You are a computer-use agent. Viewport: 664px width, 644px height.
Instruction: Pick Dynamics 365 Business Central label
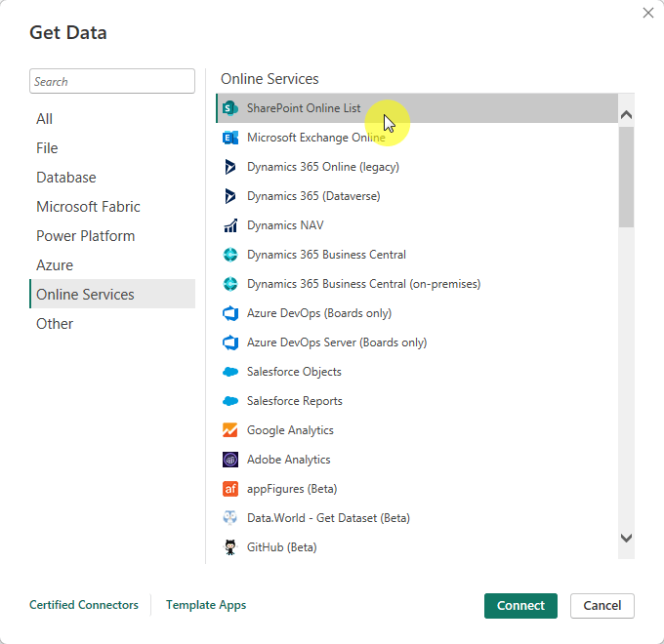[x=326, y=255]
